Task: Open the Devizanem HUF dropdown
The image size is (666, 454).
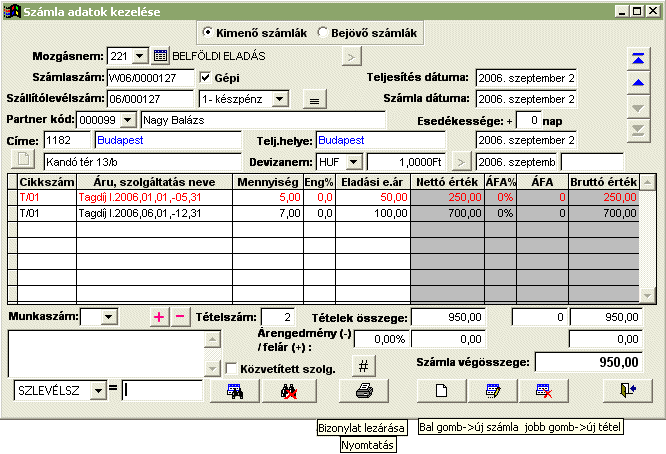Action: click(353, 162)
